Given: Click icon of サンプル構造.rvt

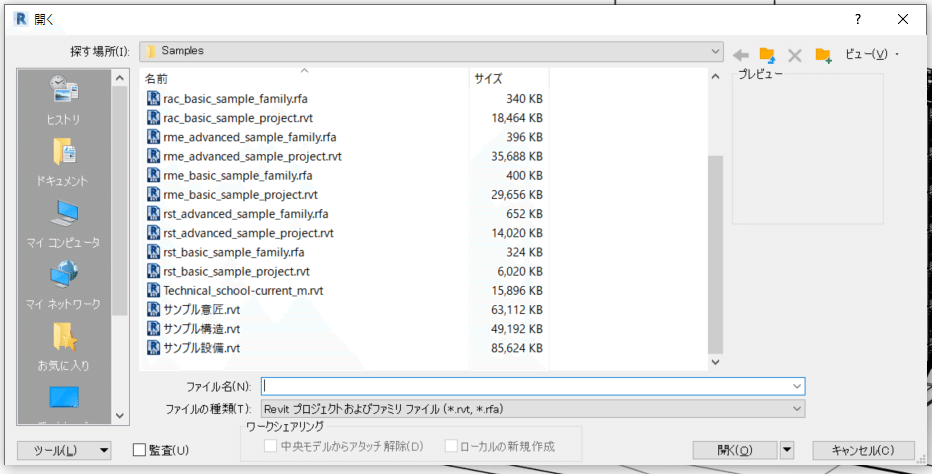Looking at the screenshot, I should point(153,329).
